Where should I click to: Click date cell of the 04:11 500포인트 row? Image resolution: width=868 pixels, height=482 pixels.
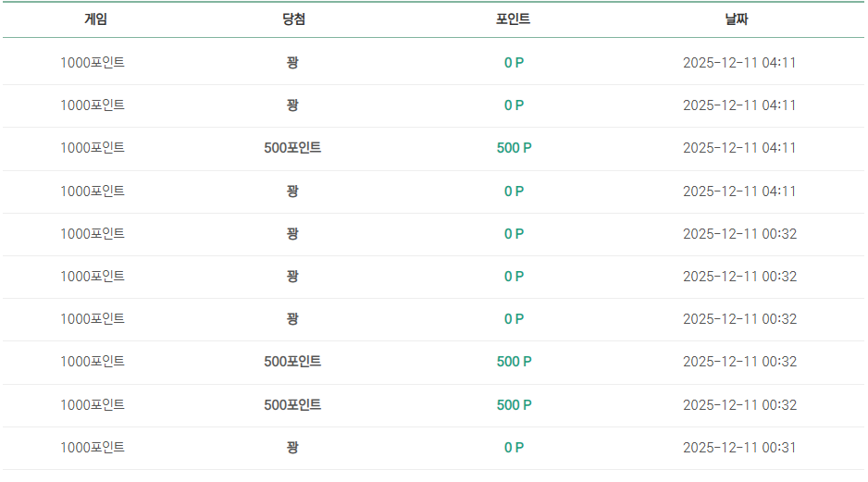point(739,148)
